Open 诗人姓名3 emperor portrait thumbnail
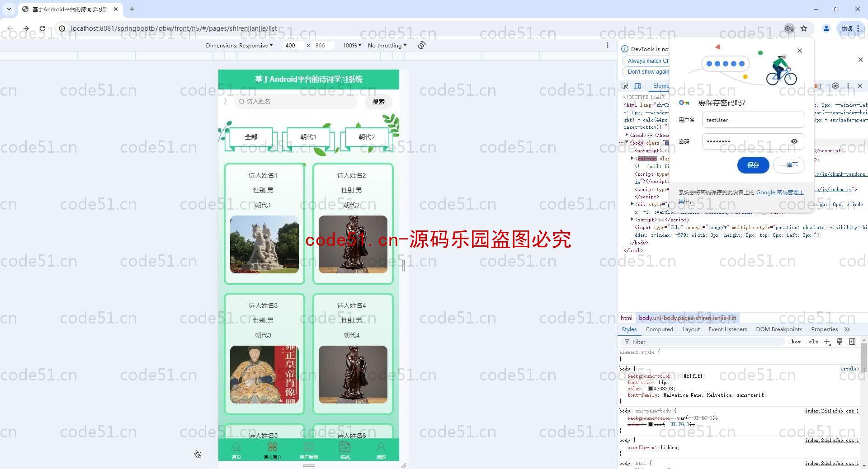868x469 pixels. [x=264, y=375]
